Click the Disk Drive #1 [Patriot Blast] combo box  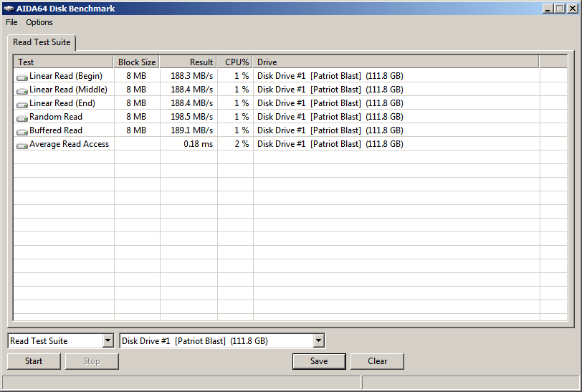click(222, 340)
